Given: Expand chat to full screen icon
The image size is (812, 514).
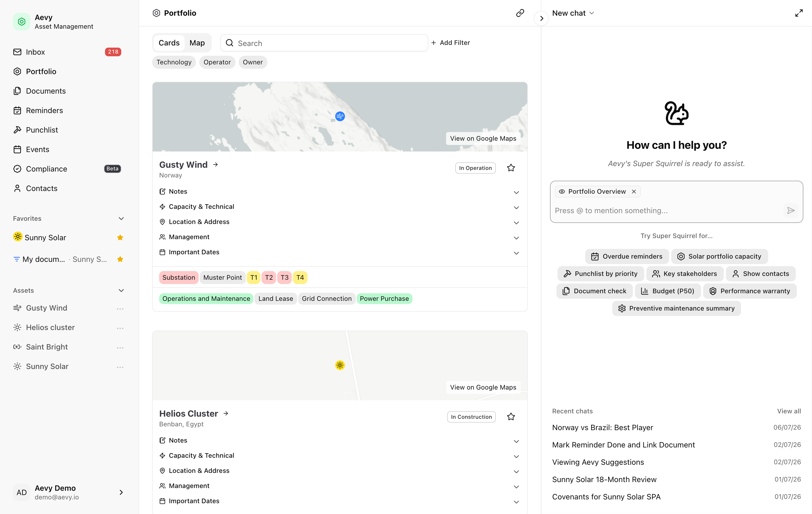Looking at the screenshot, I should 798,13.
